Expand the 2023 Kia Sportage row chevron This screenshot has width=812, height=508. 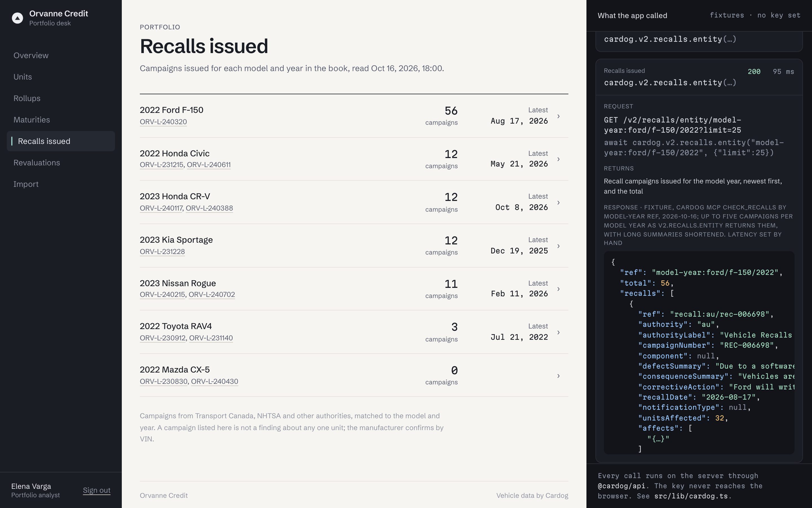(x=558, y=246)
